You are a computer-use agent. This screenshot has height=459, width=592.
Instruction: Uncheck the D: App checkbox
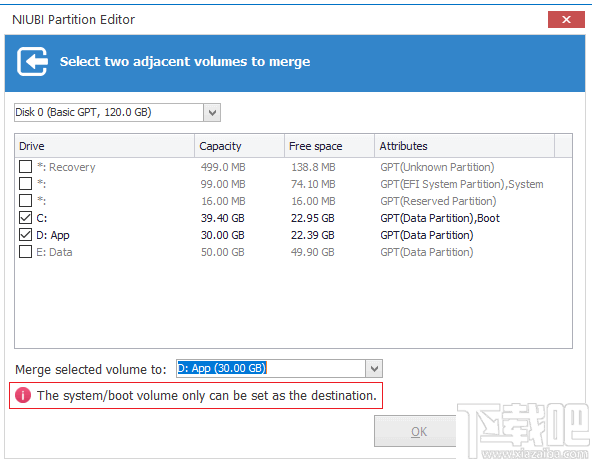(25, 234)
